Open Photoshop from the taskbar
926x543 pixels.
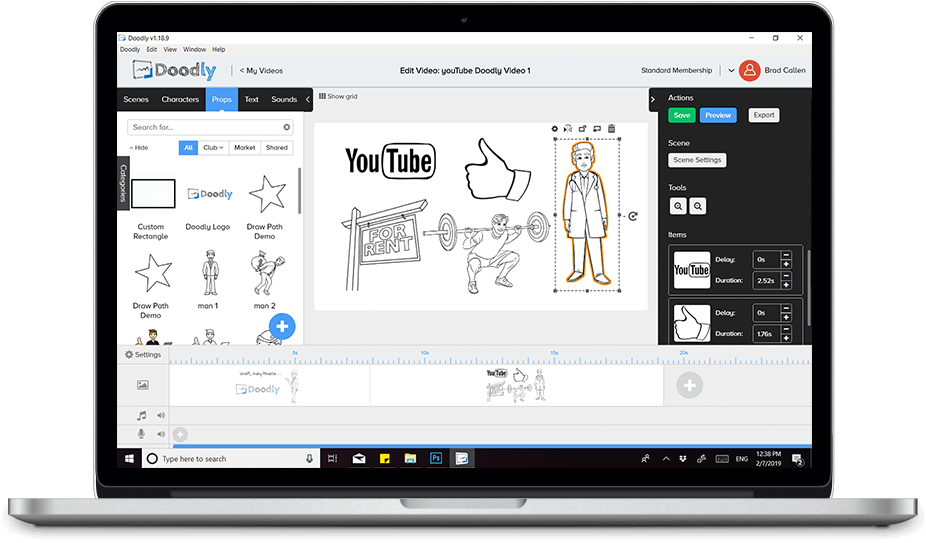[x=436, y=458]
